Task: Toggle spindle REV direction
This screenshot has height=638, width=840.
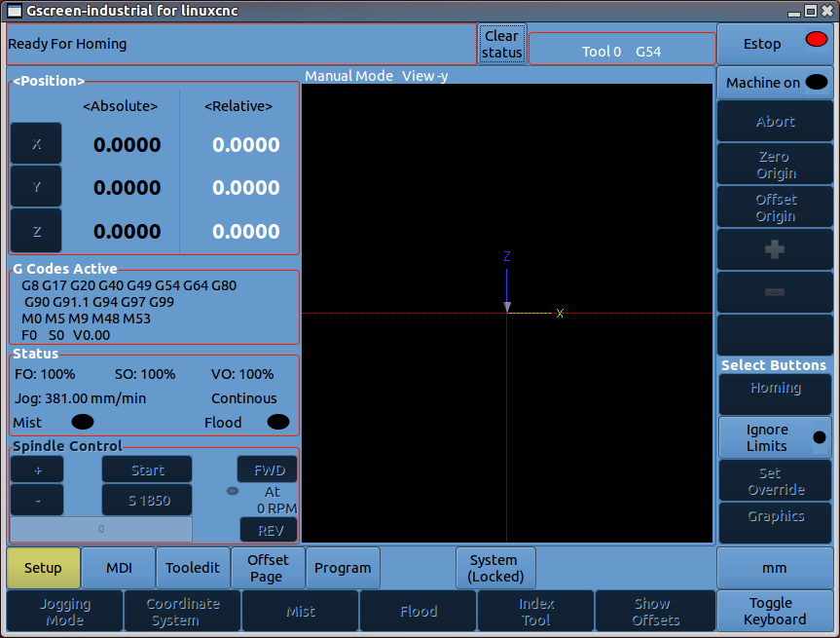Action: click(x=269, y=530)
